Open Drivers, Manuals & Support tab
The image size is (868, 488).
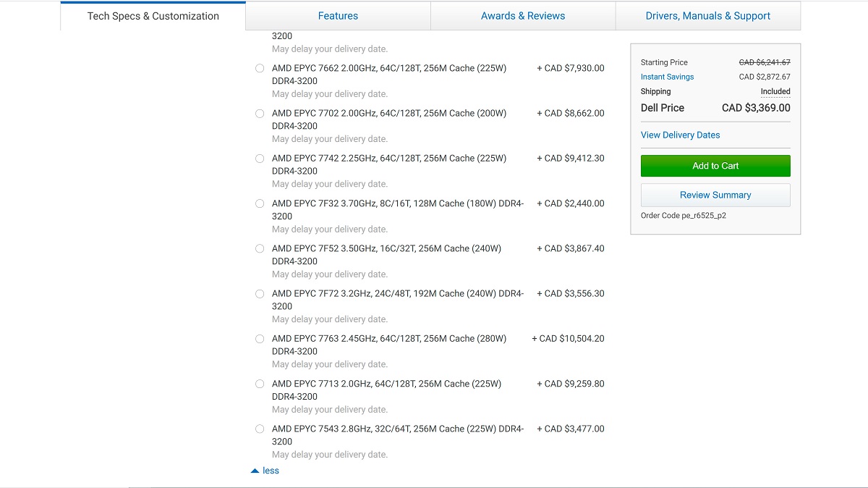point(708,16)
